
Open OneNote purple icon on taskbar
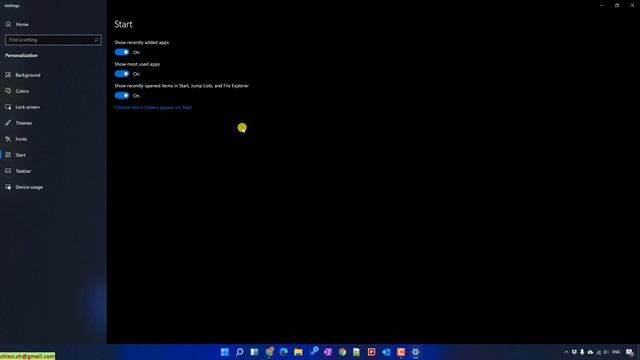click(328, 352)
